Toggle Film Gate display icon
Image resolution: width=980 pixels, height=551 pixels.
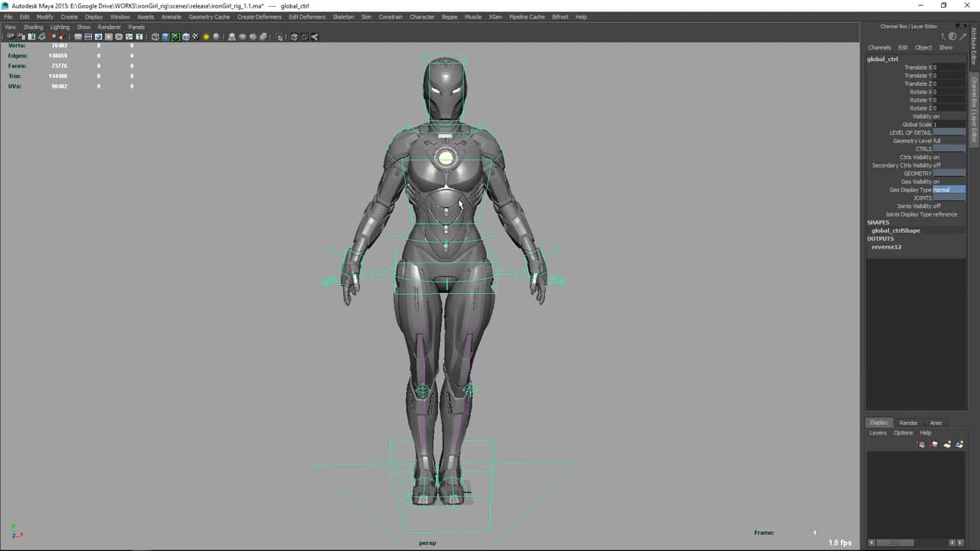tap(88, 37)
